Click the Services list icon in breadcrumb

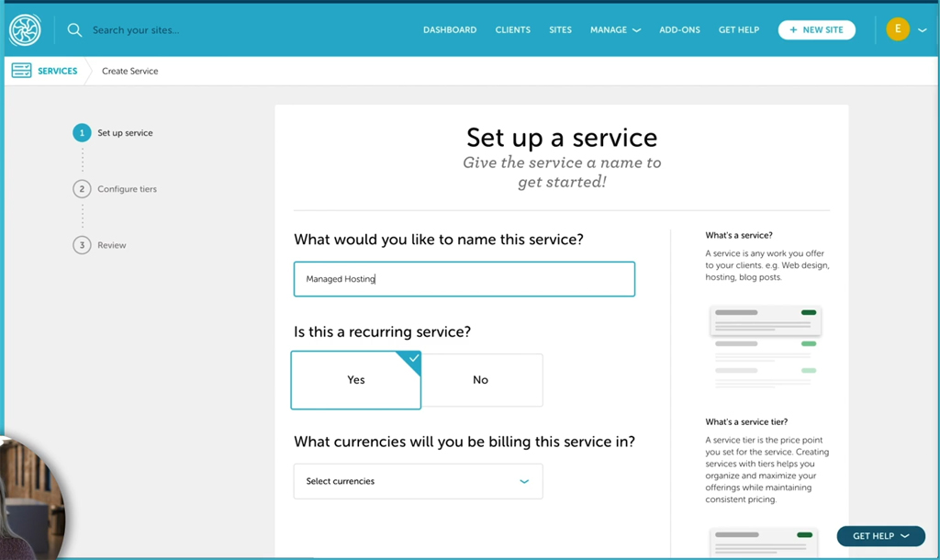click(22, 71)
